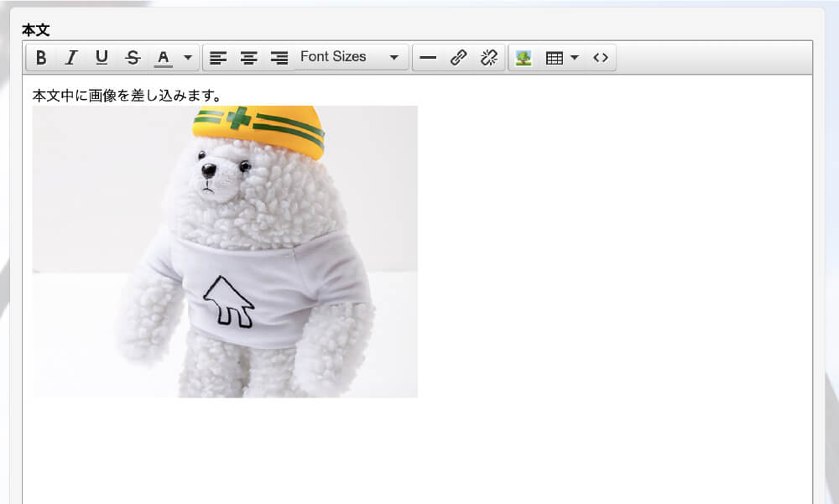Viewport: 839px width, 504px height.
Task: Apply text color with A button
Action: pyautogui.click(x=164, y=58)
